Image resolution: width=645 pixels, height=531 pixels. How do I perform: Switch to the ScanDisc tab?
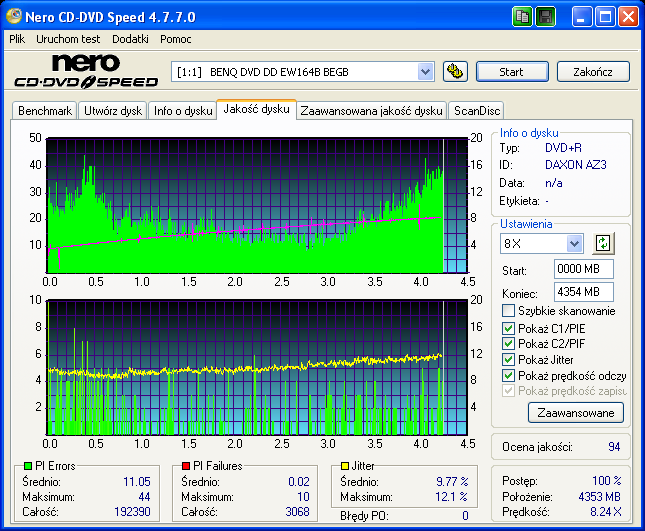tap(477, 111)
